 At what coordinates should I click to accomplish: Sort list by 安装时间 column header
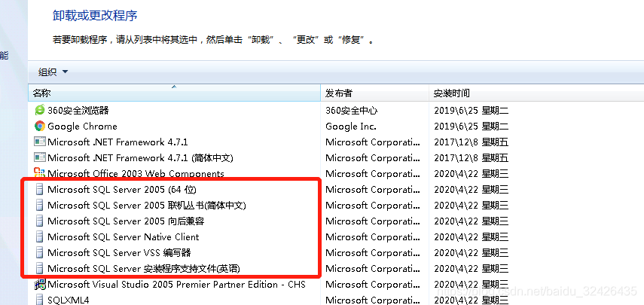pyautogui.click(x=536, y=93)
